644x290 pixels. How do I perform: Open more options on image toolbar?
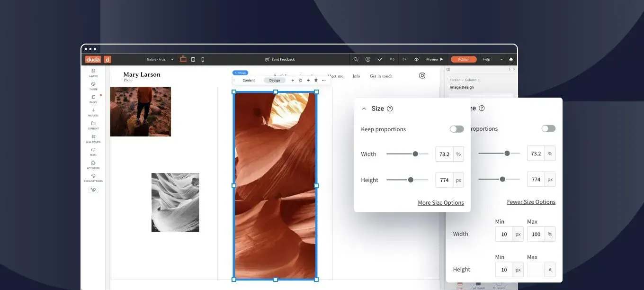pos(324,80)
